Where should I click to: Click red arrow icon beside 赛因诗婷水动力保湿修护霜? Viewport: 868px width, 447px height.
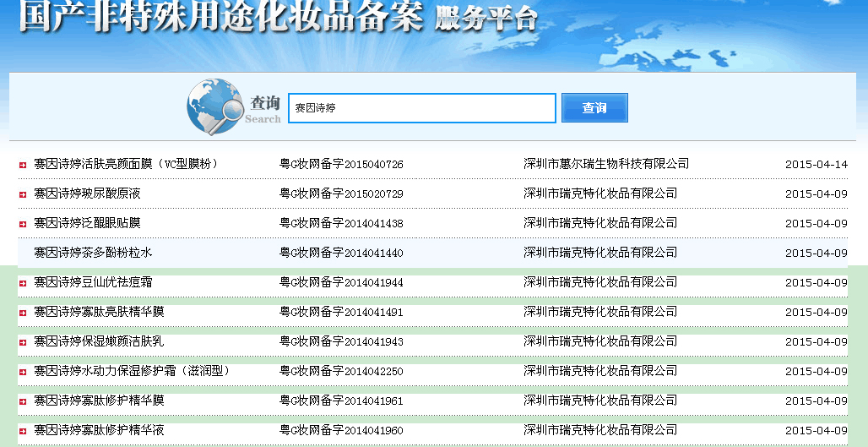[x=23, y=373]
